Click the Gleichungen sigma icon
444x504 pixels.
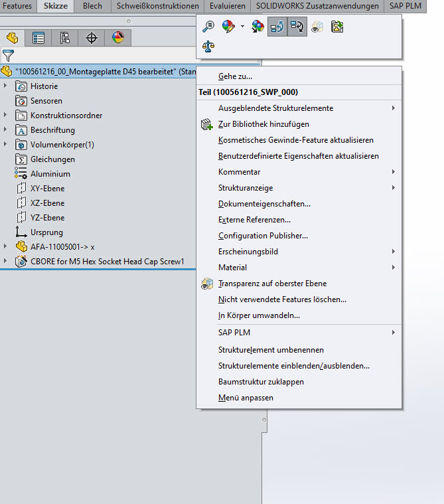point(21,159)
